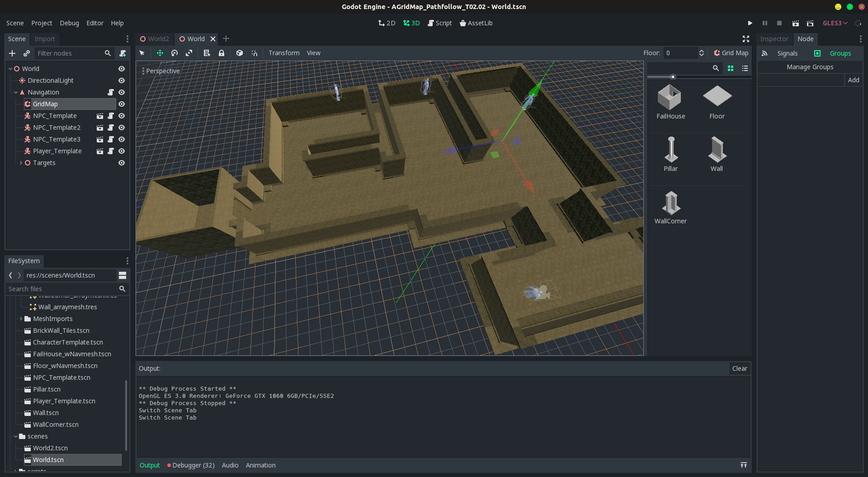
Task: Instance a child scene via link icon
Action: pyautogui.click(x=27, y=53)
